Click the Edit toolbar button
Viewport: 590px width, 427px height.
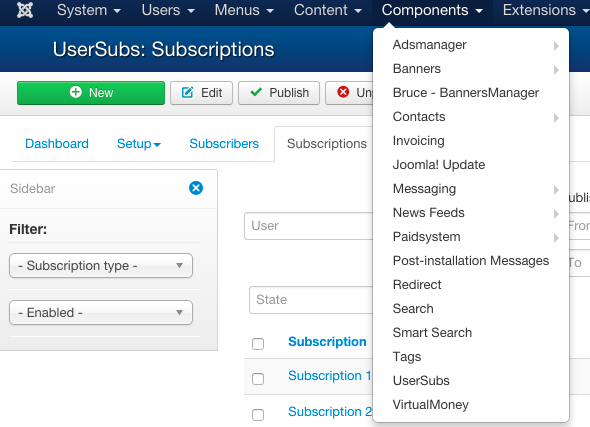[x=201, y=93]
